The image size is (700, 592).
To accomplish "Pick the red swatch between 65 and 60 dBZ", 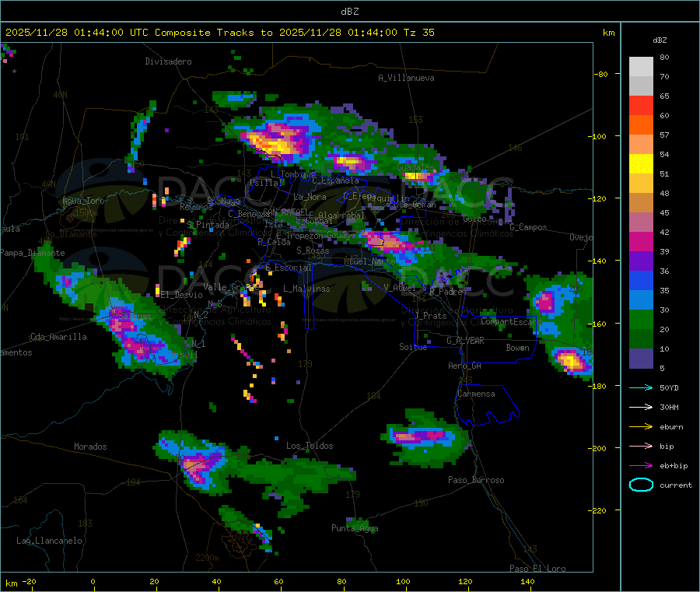I will (641, 105).
